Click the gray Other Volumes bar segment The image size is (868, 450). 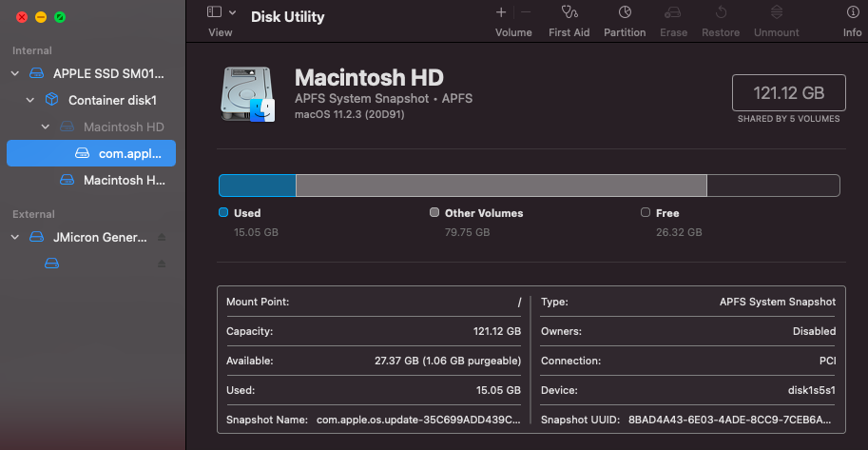(x=502, y=186)
